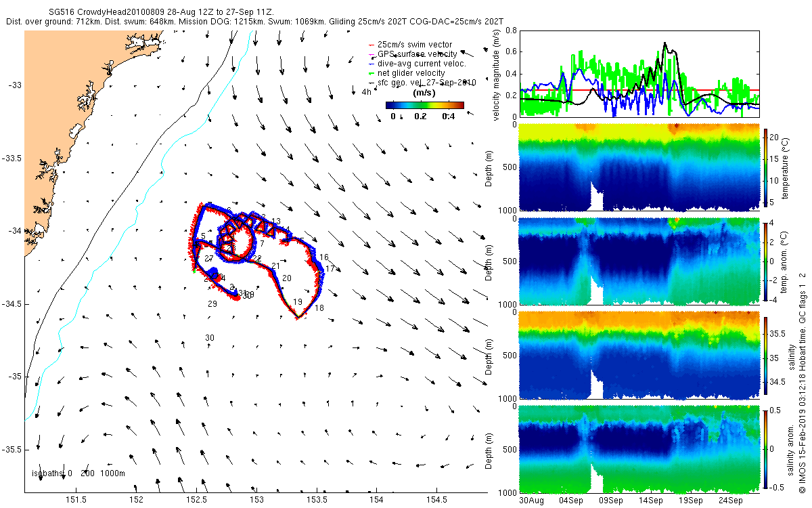812x508 pixels.
Task: Click day marker 29 near the track end
Action: pyautogui.click(x=212, y=304)
